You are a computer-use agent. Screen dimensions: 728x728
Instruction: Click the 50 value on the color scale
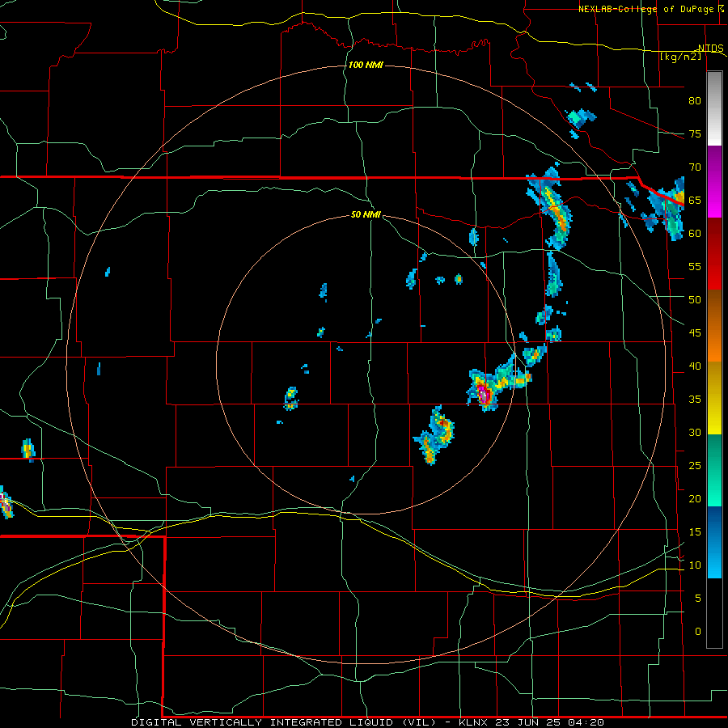695,300
